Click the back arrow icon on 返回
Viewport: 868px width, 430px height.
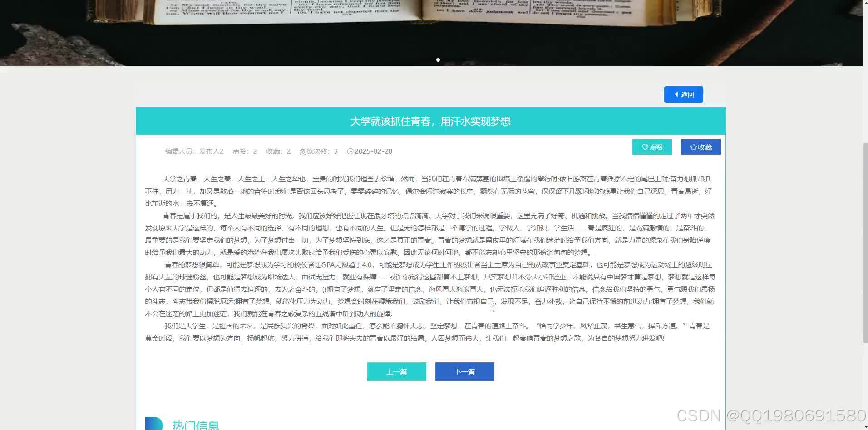point(677,94)
